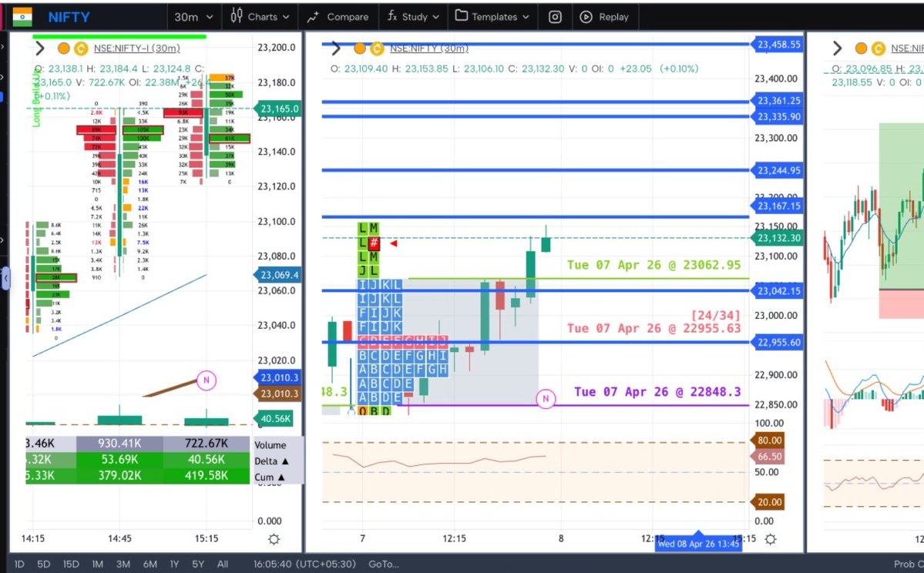Open the GoTo date option
Viewport: 924px width, 573px height.
tap(384, 565)
